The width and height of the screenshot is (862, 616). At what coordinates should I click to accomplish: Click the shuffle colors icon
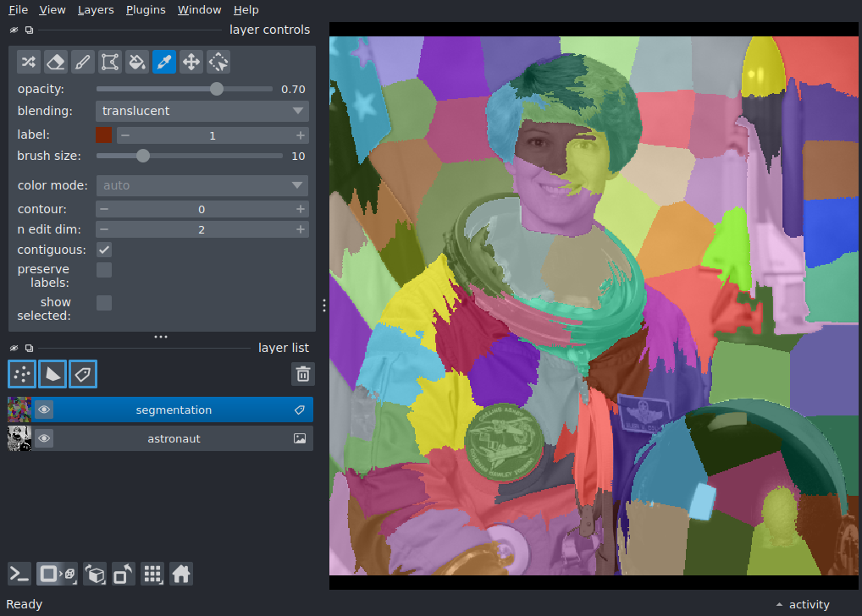point(29,62)
